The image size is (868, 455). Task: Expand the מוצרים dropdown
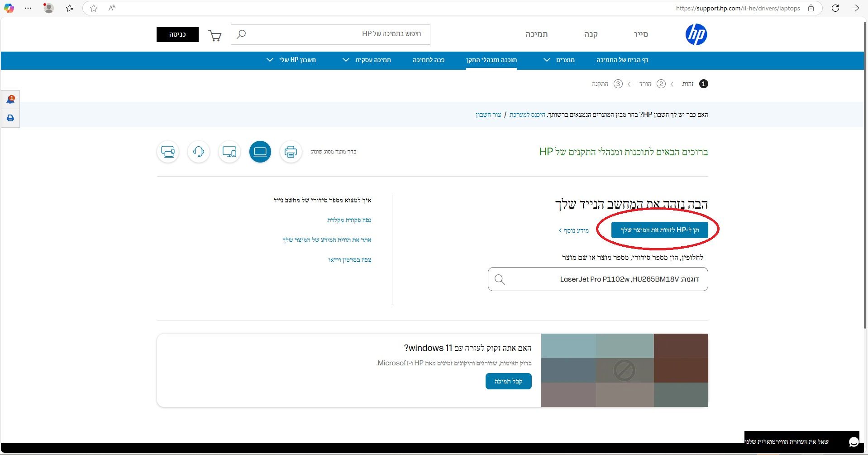click(x=559, y=60)
